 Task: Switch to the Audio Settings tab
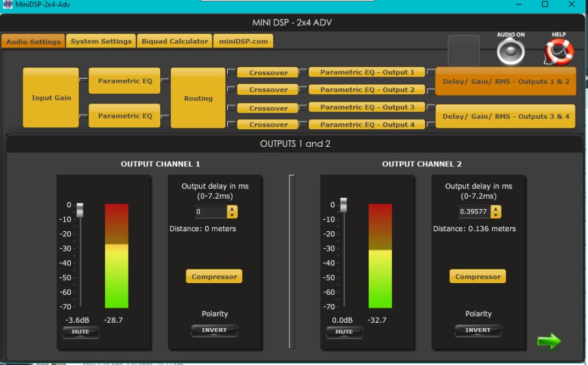[33, 42]
